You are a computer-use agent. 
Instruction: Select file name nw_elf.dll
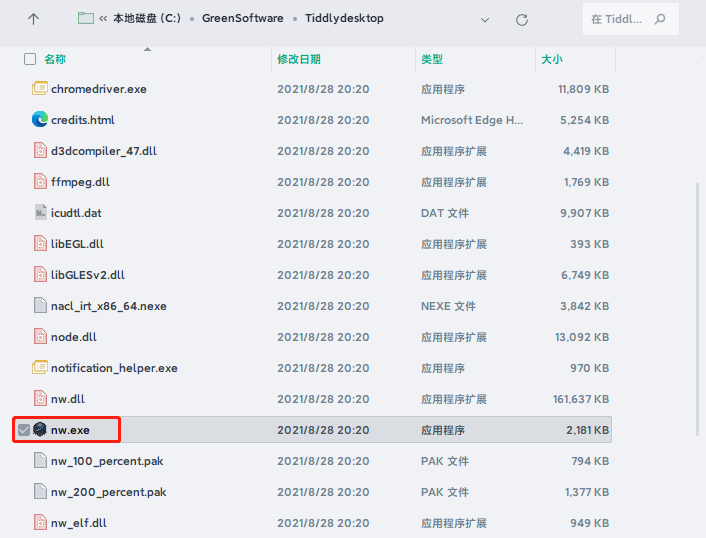click(x=79, y=524)
